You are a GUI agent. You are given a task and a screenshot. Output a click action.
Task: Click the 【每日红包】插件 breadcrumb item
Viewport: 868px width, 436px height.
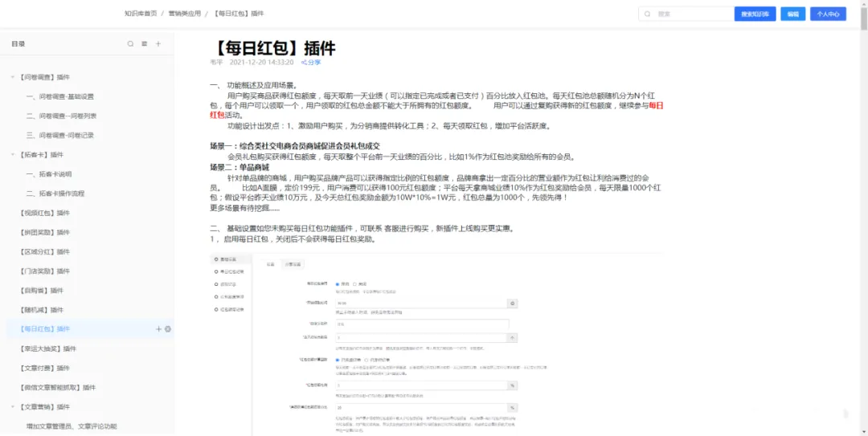pyautogui.click(x=238, y=14)
